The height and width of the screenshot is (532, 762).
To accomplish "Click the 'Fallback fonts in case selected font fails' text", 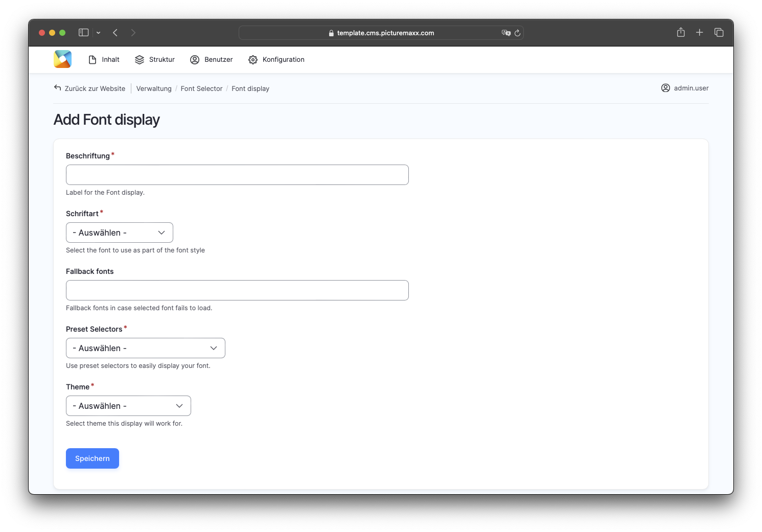I will coord(139,308).
